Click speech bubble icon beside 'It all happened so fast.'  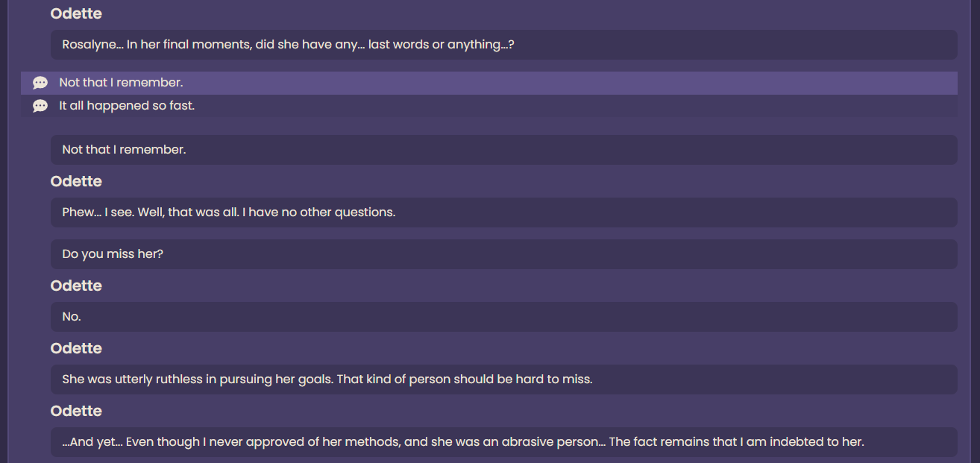[x=40, y=106]
